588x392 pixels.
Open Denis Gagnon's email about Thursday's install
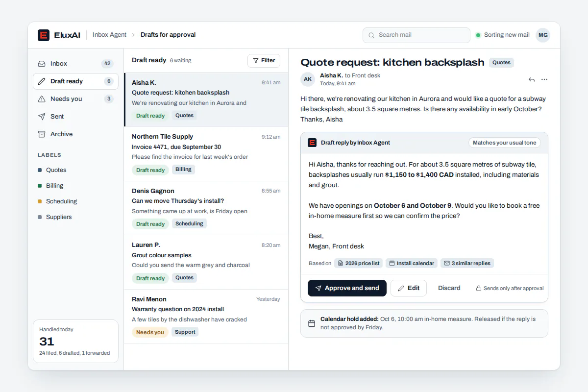click(206, 208)
